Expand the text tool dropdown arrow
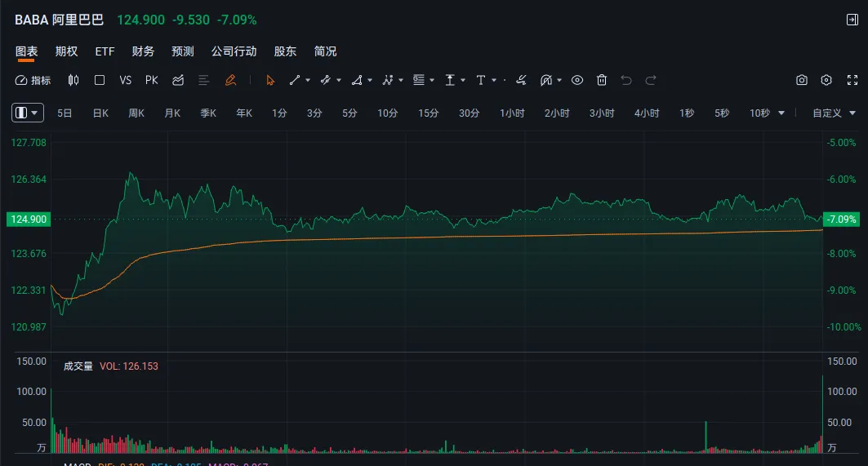 pyautogui.click(x=496, y=80)
